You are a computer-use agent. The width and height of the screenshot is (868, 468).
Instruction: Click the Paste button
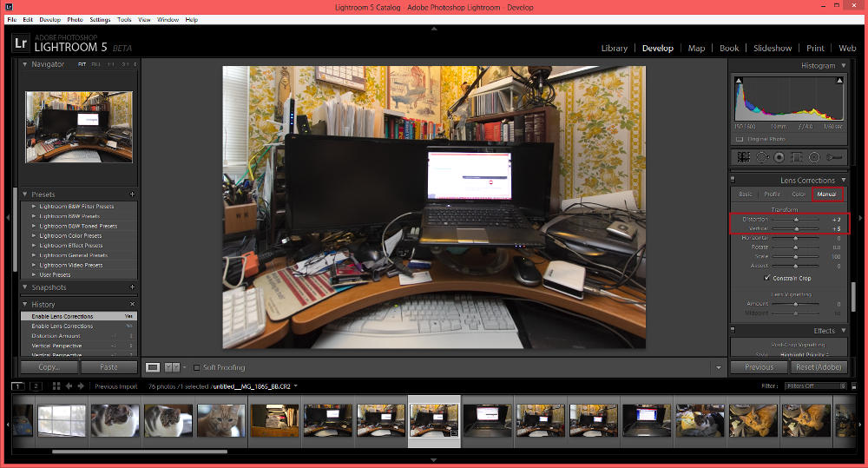click(x=109, y=366)
